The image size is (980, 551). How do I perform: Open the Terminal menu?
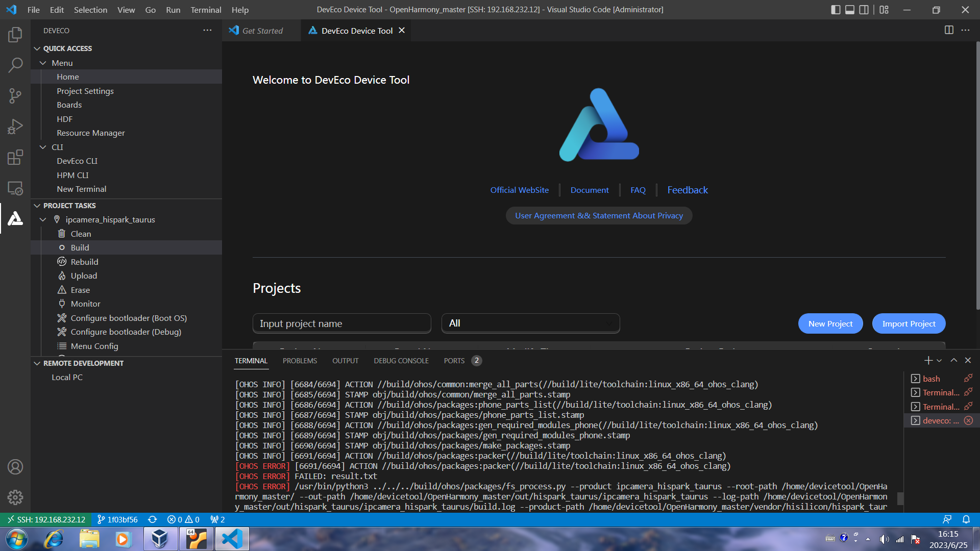tap(206, 10)
